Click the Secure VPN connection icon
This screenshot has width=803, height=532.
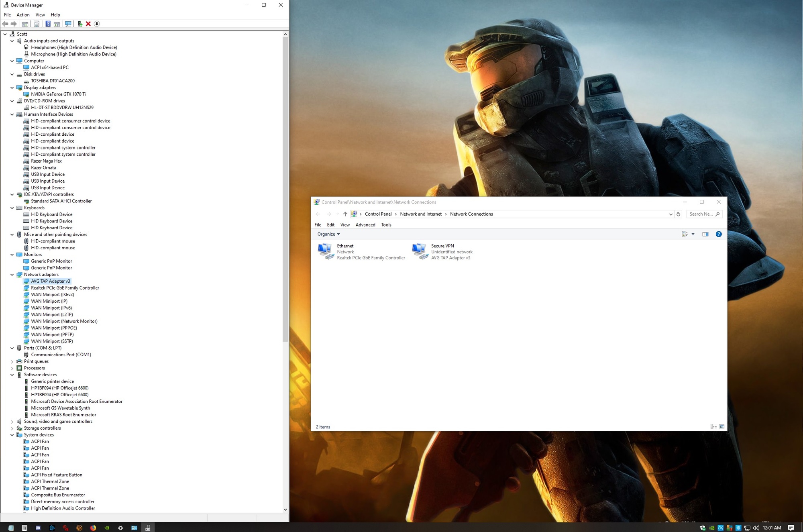(420, 252)
